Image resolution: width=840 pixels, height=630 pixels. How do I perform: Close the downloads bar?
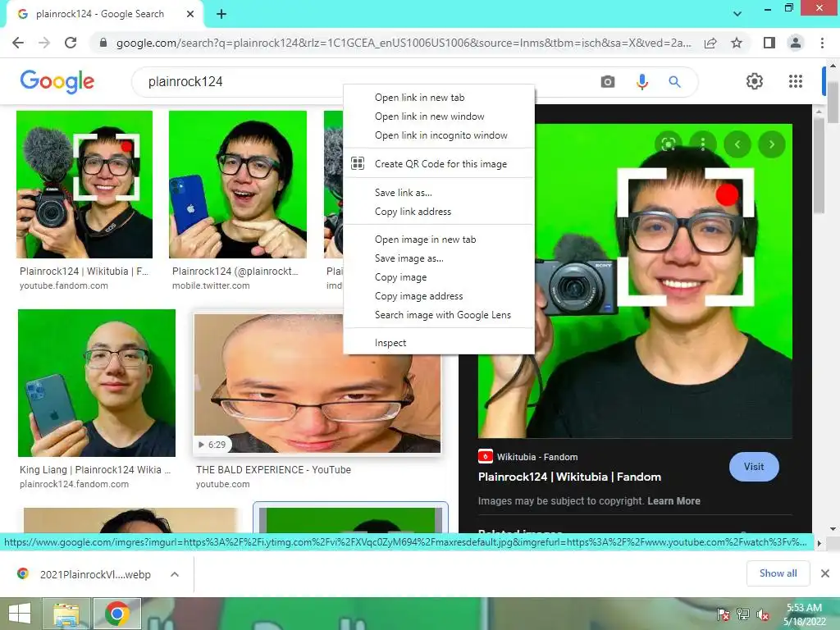pos(825,573)
